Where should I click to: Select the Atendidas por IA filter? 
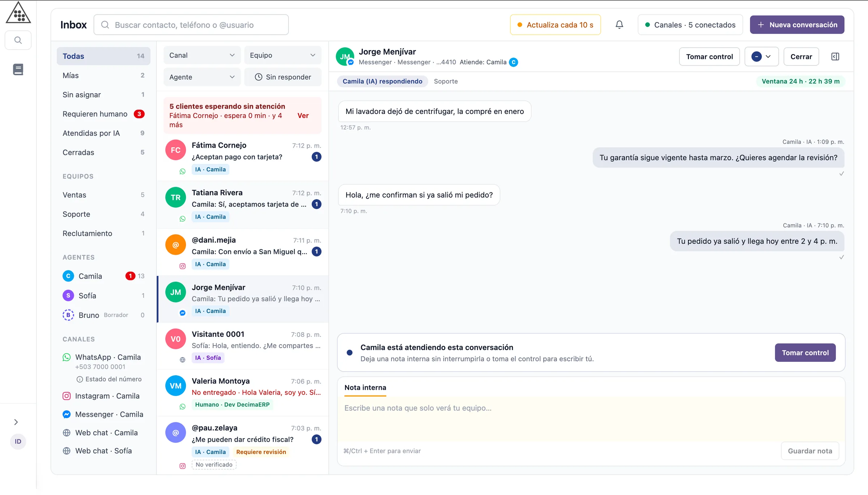tap(103, 133)
